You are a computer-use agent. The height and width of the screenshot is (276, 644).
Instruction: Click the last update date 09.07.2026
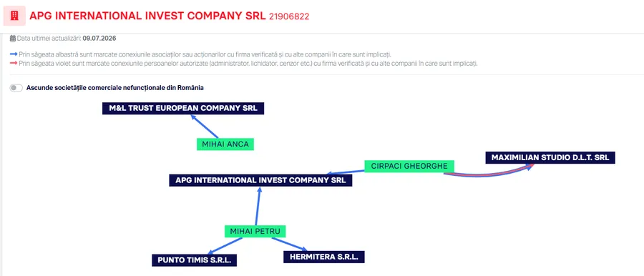pos(99,39)
